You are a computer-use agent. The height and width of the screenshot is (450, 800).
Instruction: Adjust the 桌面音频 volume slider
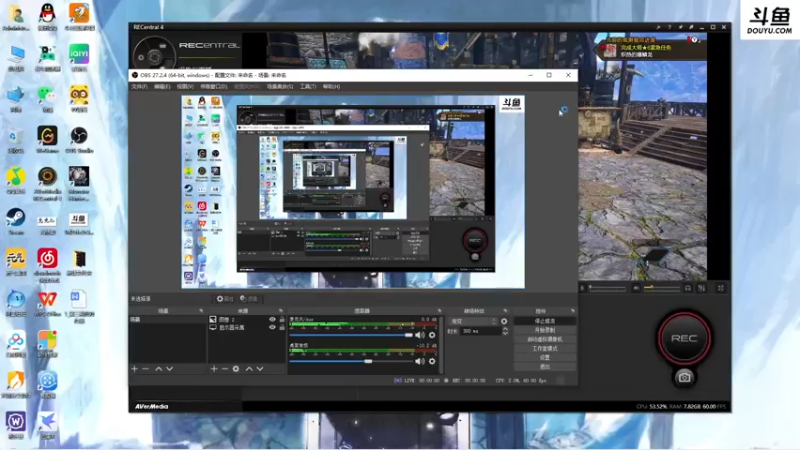[351, 361]
